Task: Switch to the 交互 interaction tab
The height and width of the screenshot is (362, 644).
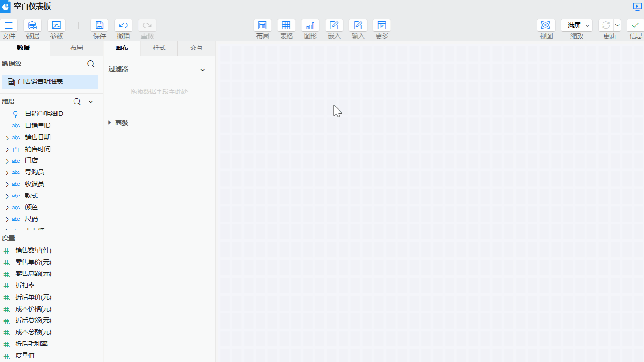Action: [x=196, y=48]
